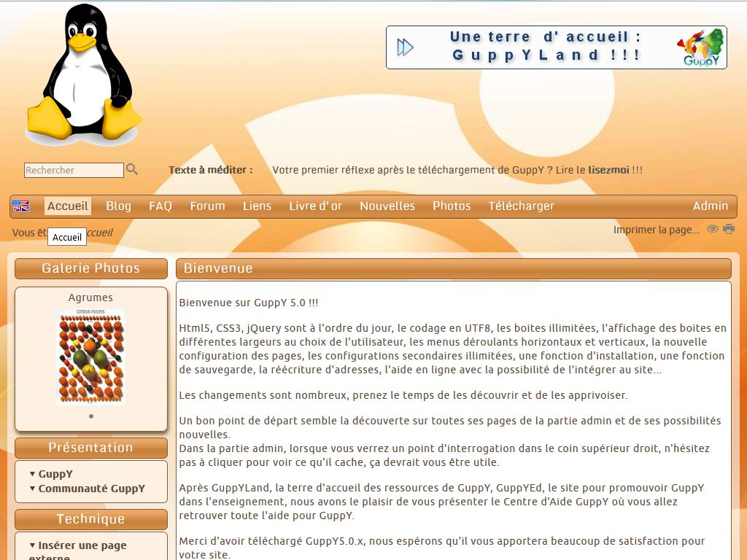This screenshot has width=747, height=560.
Task: Open the Livre d'or guestbook page
Action: tap(315, 206)
